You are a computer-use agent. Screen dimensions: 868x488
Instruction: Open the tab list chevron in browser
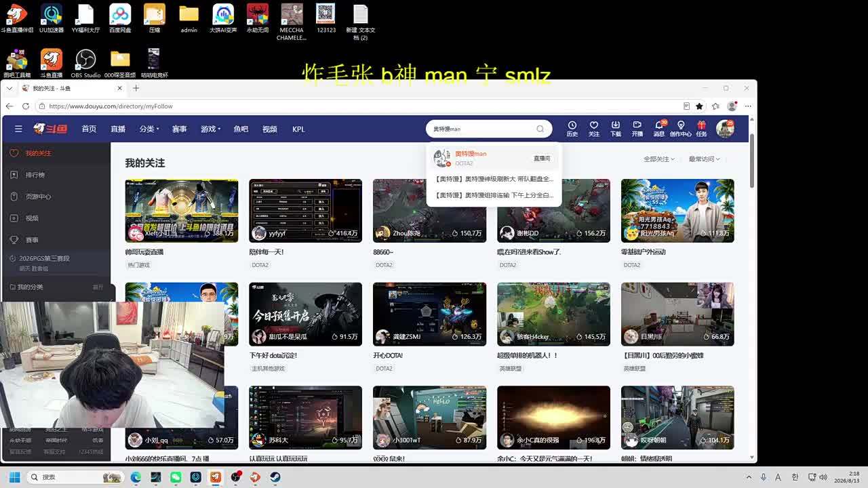pyautogui.click(x=9, y=88)
